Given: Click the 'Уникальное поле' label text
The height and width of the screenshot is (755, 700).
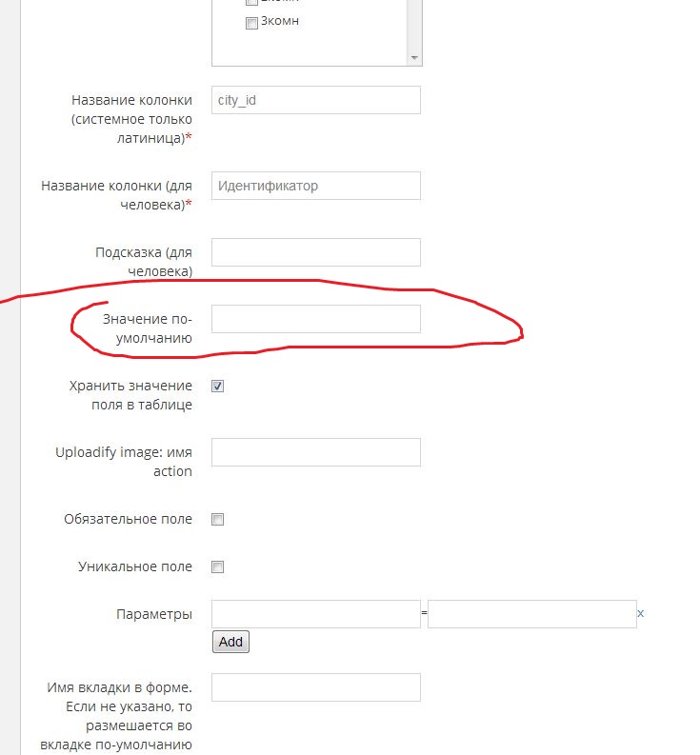Looking at the screenshot, I should [x=135, y=566].
